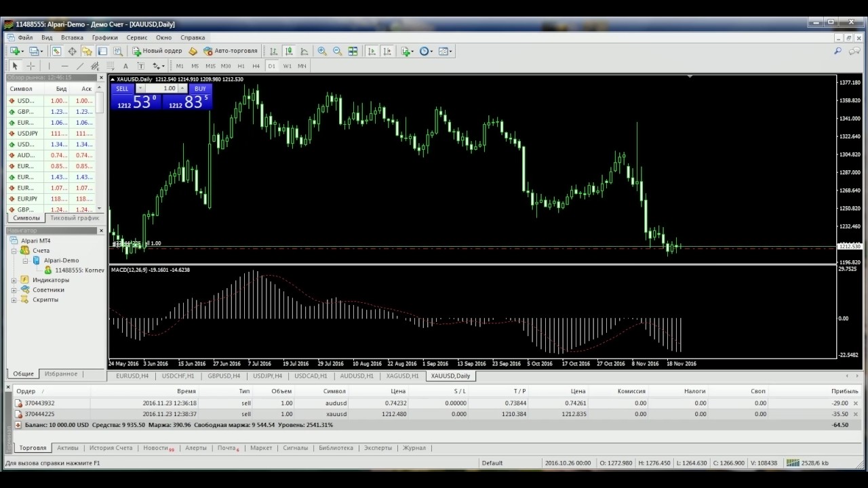Select the crosshair tool
868x488 pixels.
[31, 66]
